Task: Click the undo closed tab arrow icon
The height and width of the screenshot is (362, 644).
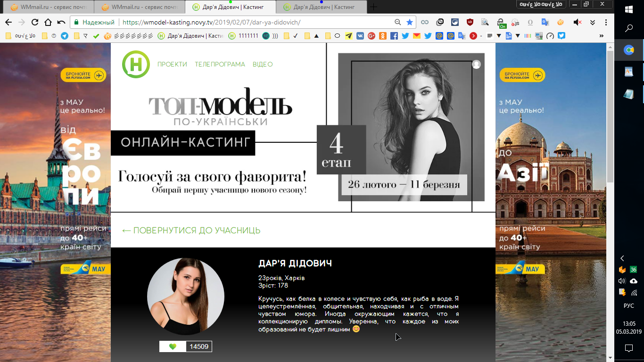Action: (61, 22)
